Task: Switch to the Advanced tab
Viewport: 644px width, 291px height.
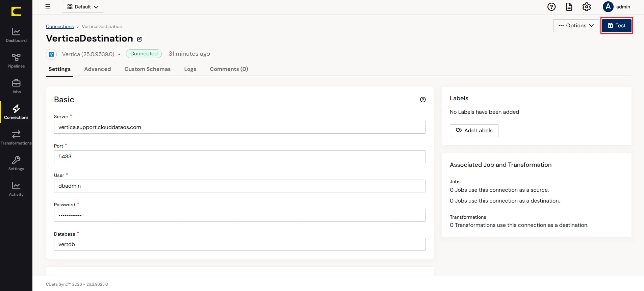Action: pos(98,69)
